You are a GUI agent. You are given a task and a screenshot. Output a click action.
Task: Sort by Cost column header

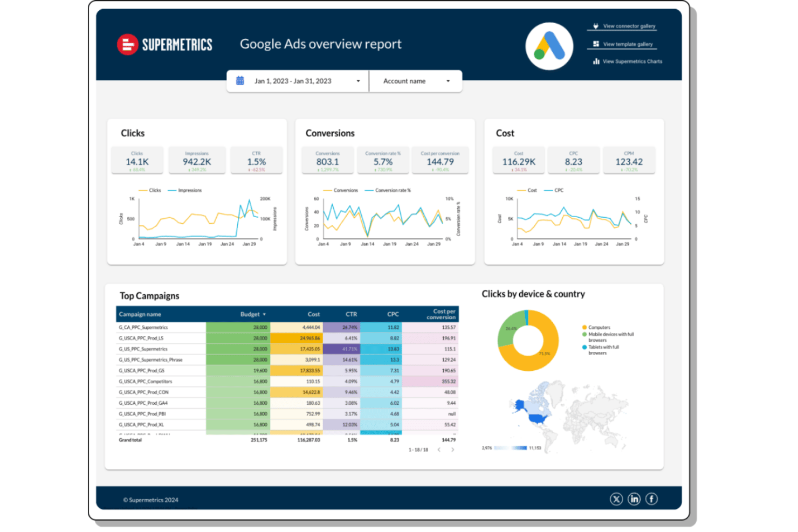pyautogui.click(x=314, y=314)
